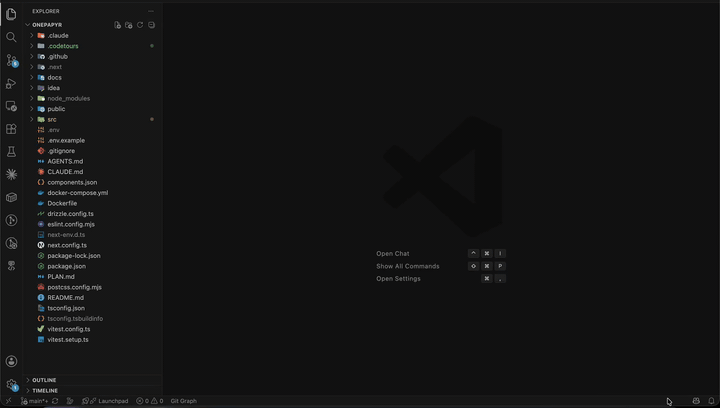Open the .env file
Image resolution: width=720 pixels, height=408 pixels.
pos(92,130)
